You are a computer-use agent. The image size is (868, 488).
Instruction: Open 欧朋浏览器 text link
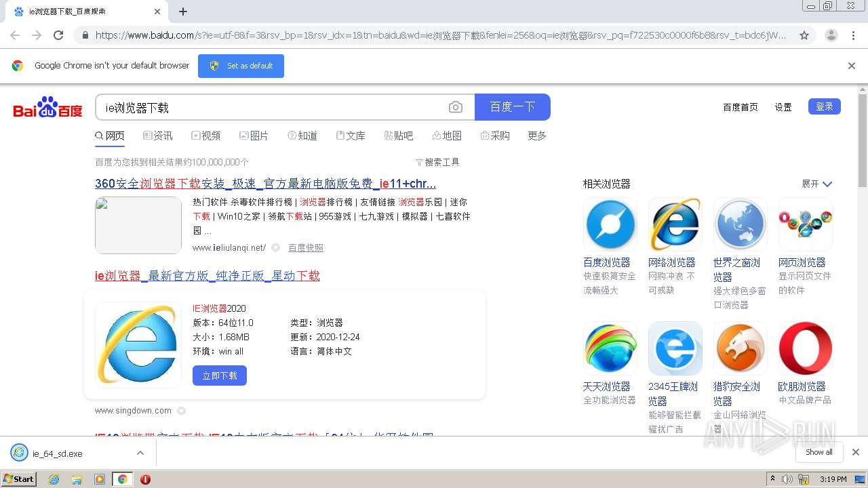802,386
